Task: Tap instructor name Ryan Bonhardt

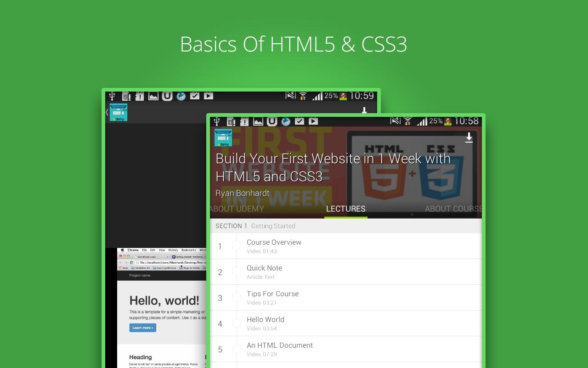Action: pyautogui.click(x=243, y=193)
